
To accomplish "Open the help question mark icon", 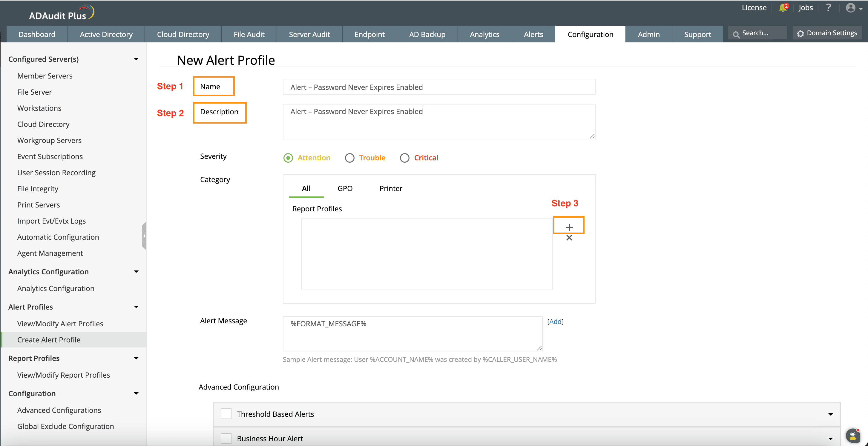I will click(828, 8).
